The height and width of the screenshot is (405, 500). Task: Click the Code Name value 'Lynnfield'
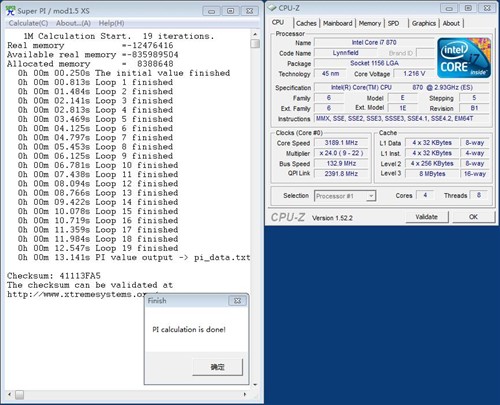pos(346,53)
